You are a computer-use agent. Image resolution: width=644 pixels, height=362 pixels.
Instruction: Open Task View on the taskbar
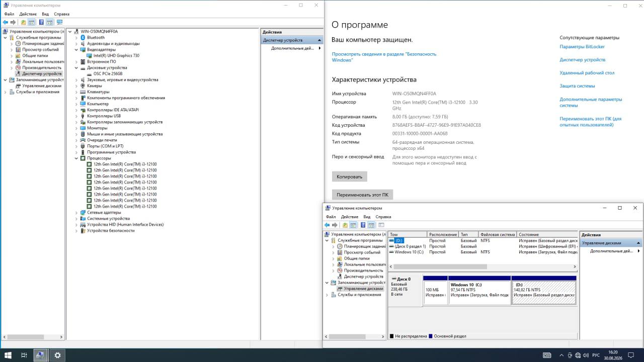[x=24, y=355]
